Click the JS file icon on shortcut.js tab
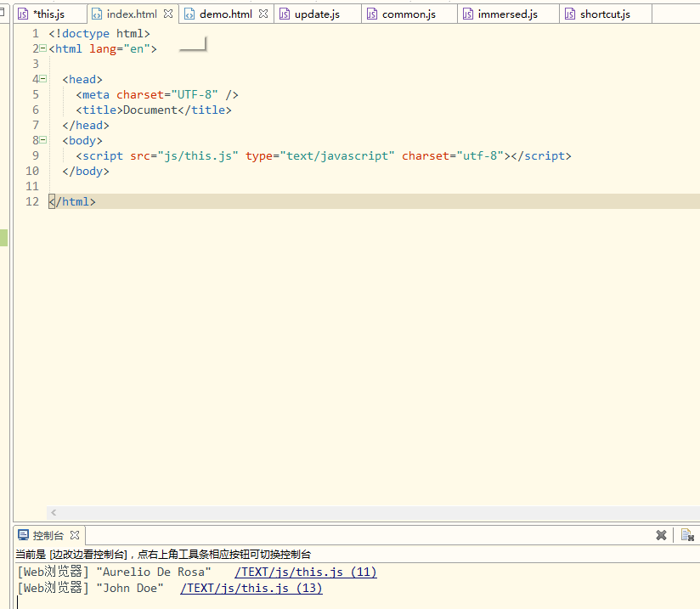Image resolution: width=700 pixels, height=609 pixels. pos(570,14)
